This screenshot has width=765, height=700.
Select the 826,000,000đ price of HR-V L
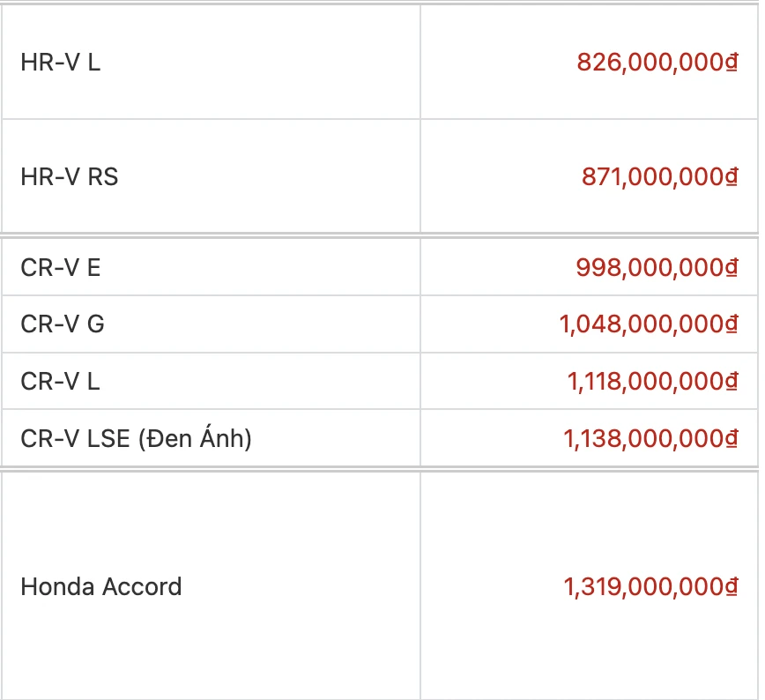(657, 63)
